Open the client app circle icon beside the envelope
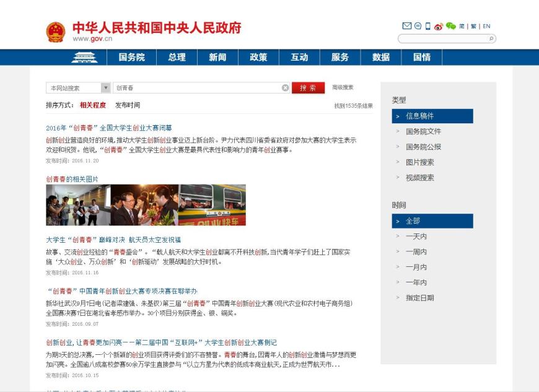539x392 pixels. point(418,26)
